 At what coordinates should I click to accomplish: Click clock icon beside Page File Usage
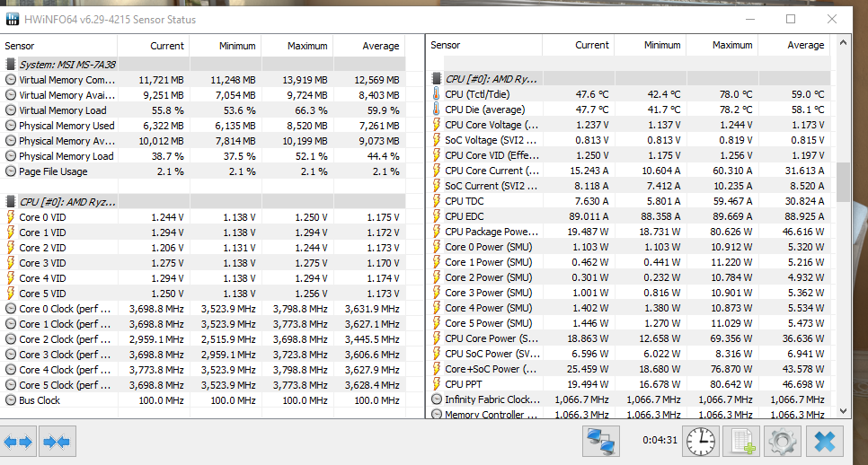11,171
